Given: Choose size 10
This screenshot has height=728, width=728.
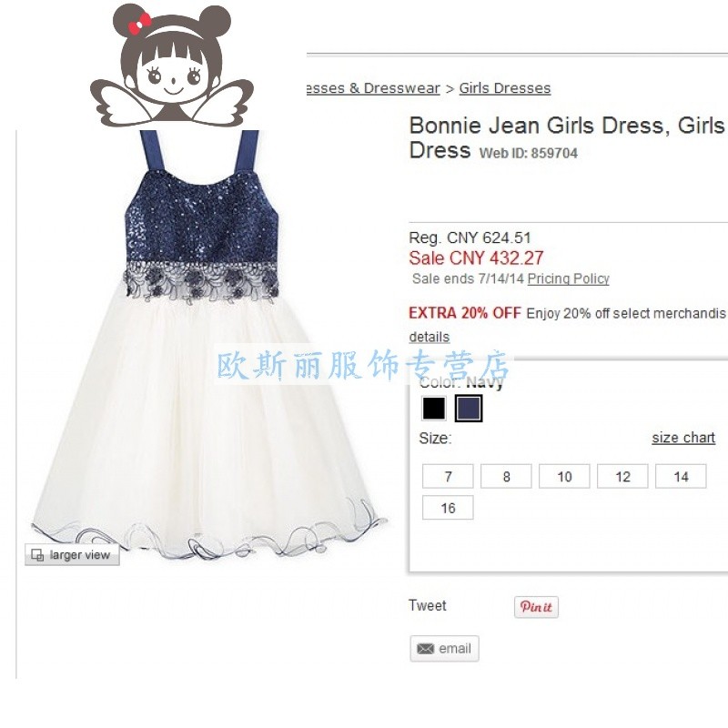Looking at the screenshot, I should click(564, 476).
